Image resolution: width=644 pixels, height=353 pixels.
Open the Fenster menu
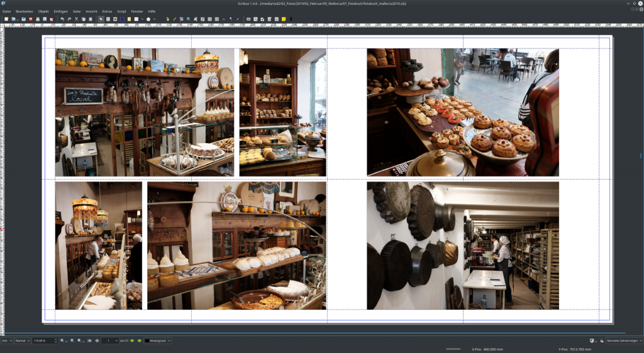tap(137, 11)
